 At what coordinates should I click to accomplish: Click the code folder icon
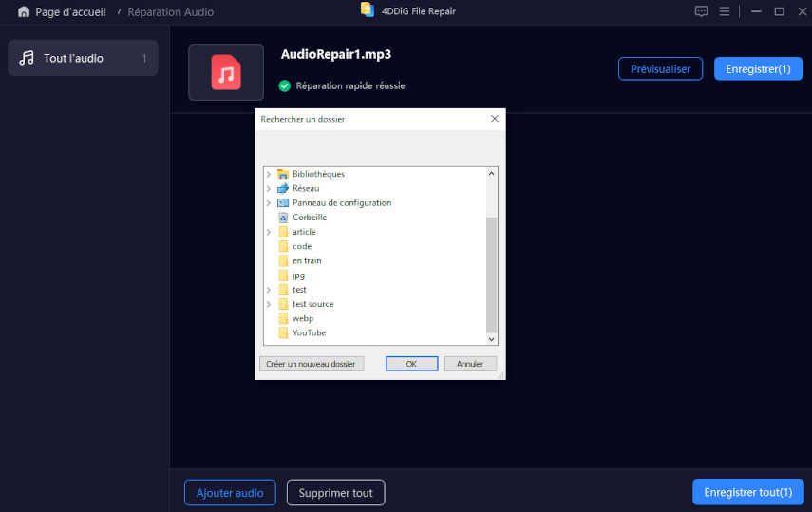[x=283, y=246]
